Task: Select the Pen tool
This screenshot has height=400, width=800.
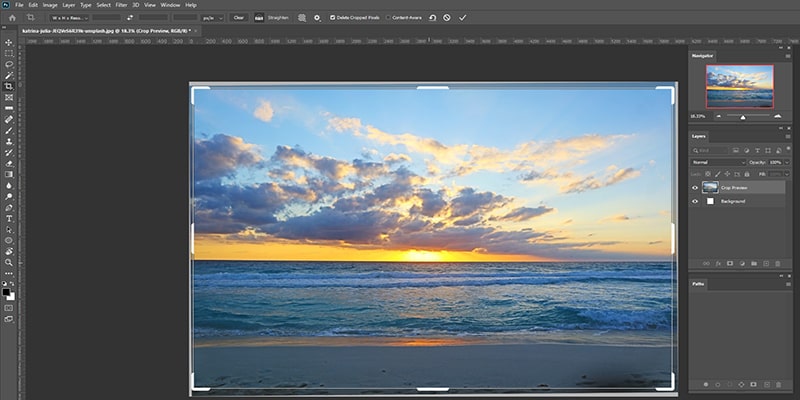Action: tap(9, 208)
